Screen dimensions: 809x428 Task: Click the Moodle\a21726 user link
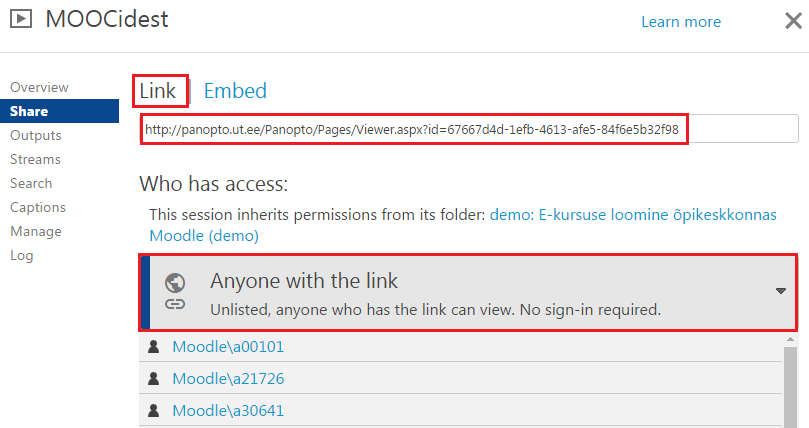tap(221, 379)
